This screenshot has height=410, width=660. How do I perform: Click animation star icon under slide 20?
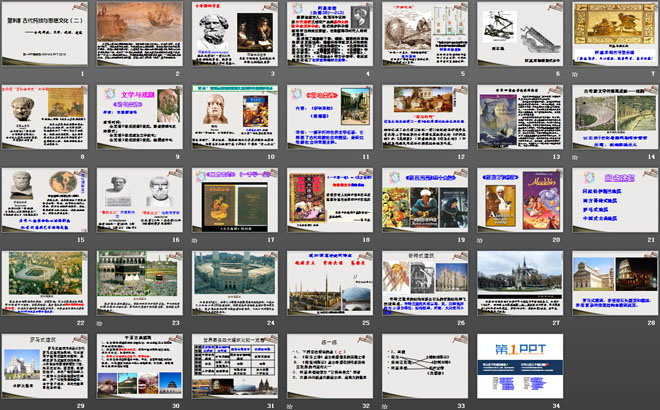(x=480, y=240)
